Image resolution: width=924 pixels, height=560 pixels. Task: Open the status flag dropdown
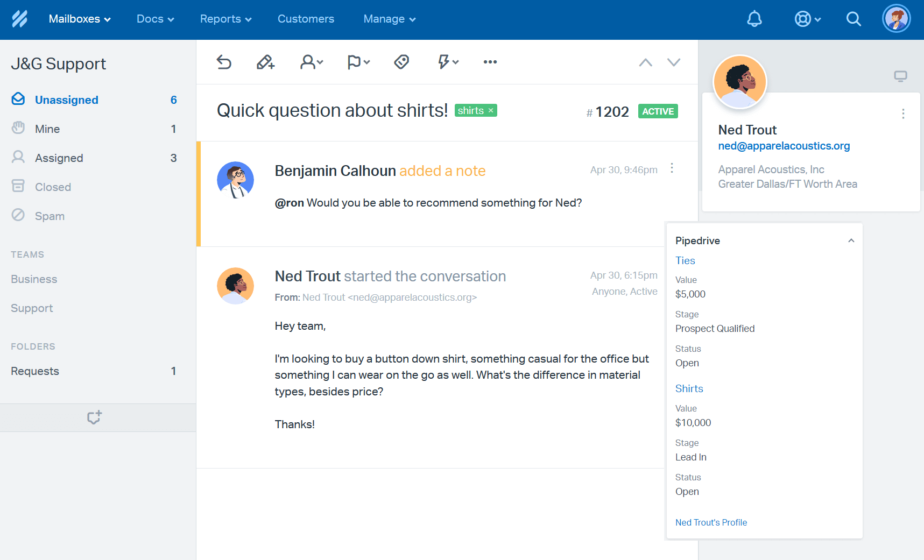pyautogui.click(x=358, y=62)
